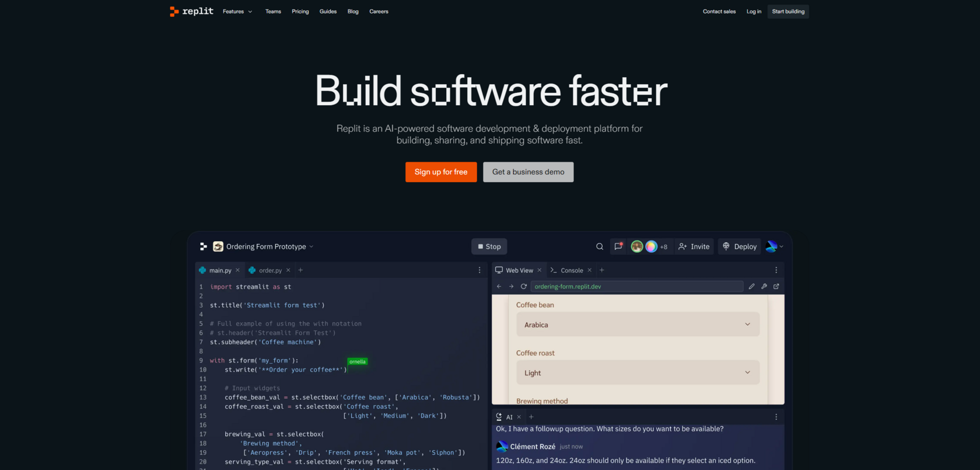This screenshot has height=470, width=980.
Task: Click Sign up for free
Action: pos(441,172)
